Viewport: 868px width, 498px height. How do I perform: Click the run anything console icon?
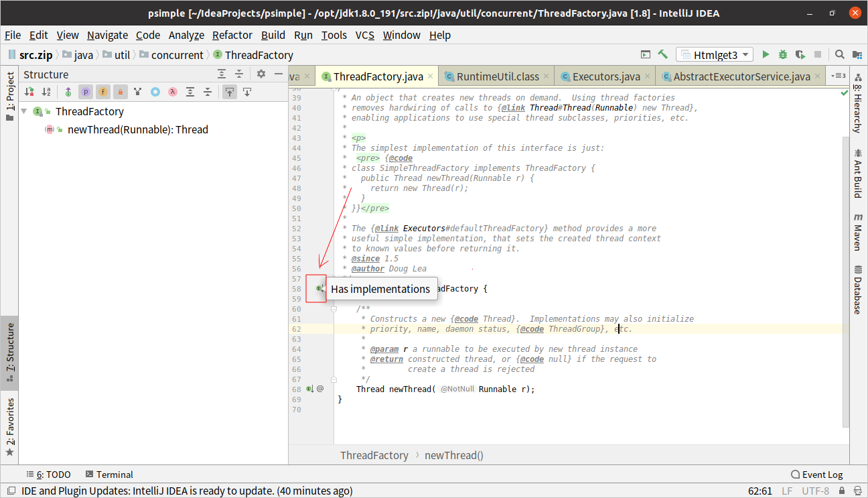coord(646,55)
